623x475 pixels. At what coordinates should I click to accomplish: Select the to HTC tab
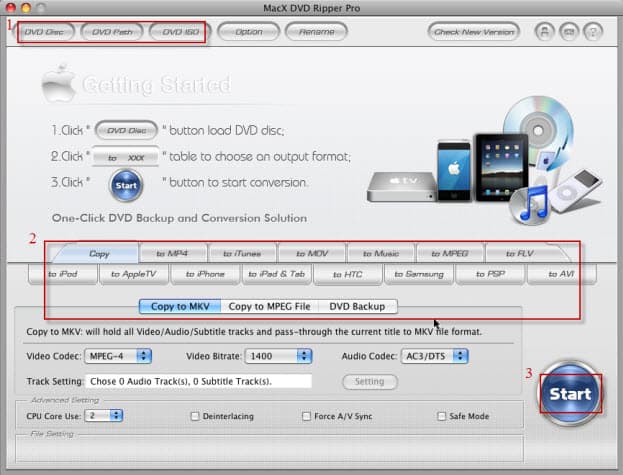[x=348, y=274]
